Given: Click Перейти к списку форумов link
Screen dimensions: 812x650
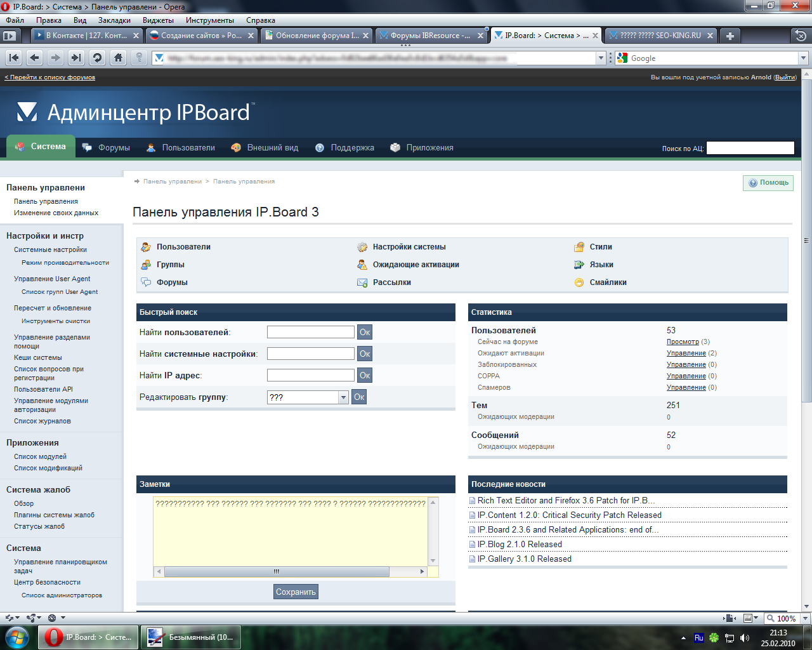Looking at the screenshot, I should (50, 77).
